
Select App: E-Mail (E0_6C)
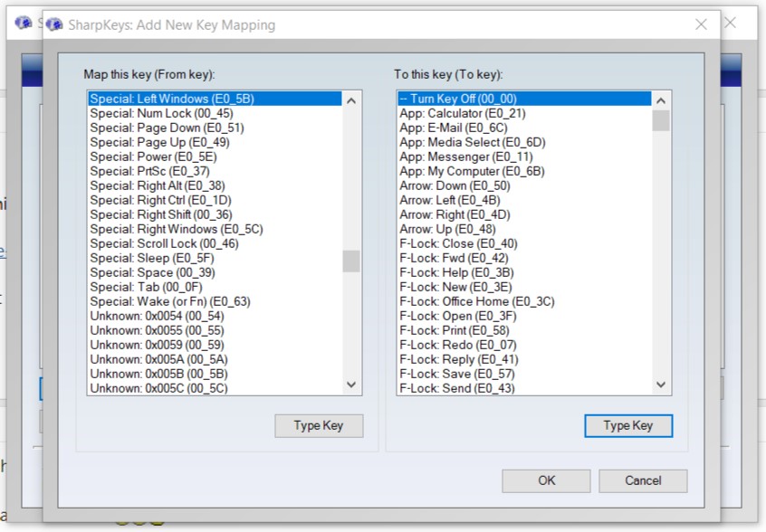click(x=524, y=128)
